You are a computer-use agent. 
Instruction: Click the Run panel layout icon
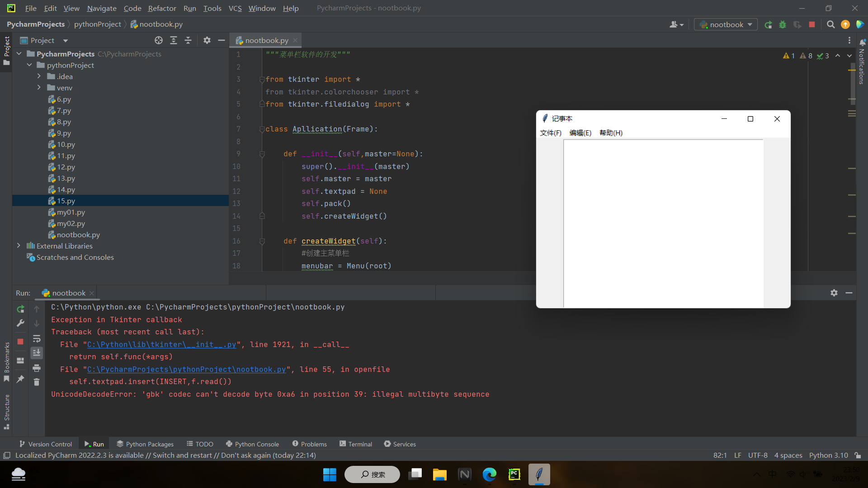pos(20,361)
